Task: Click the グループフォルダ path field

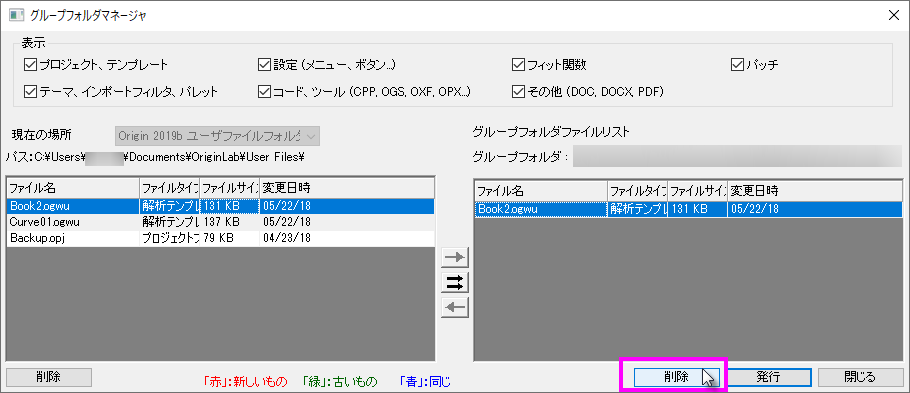Action: 737,157
